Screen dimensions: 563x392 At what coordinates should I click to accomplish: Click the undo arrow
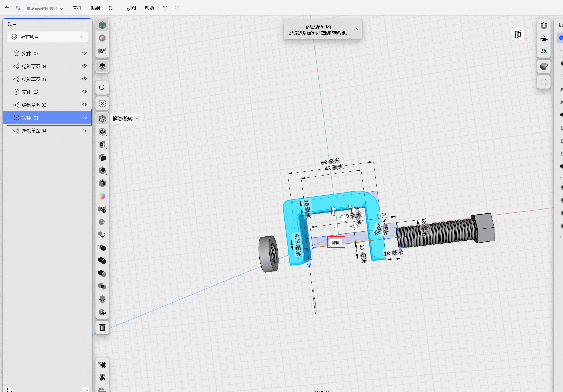tap(165, 8)
